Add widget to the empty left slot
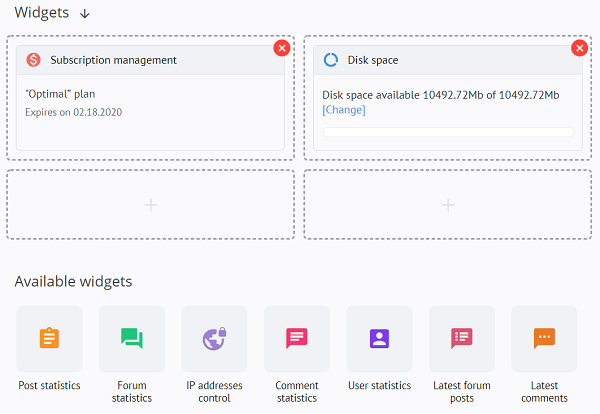The image size is (600, 414). point(151,205)
